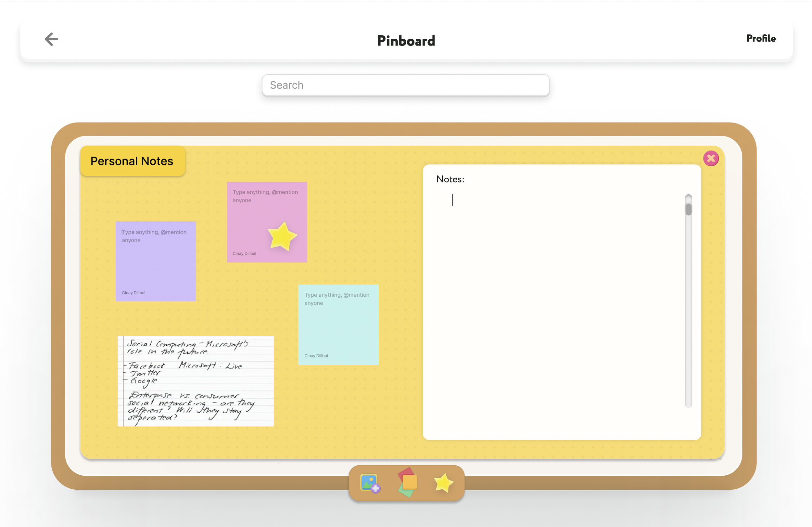Click the Personal Notes board label
Image resolution: width=812 pixels, height=527 pixels.
pos(132,161)
